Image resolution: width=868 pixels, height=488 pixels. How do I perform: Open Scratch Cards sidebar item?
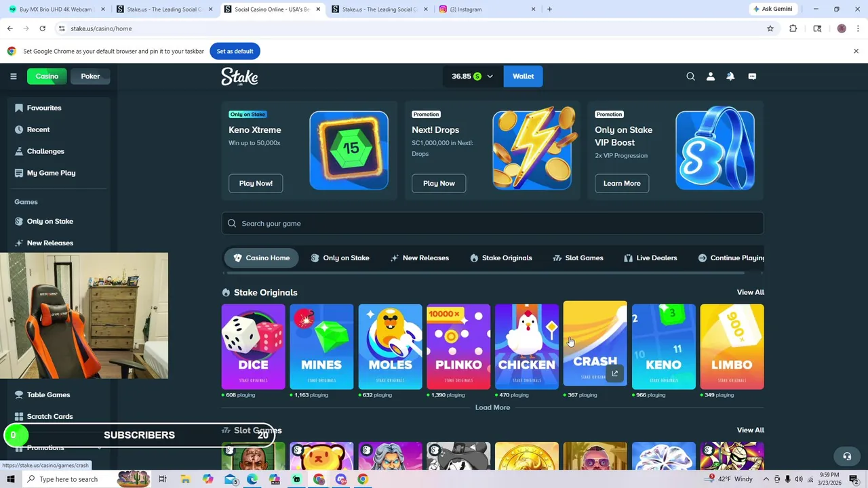click(50, 416)
